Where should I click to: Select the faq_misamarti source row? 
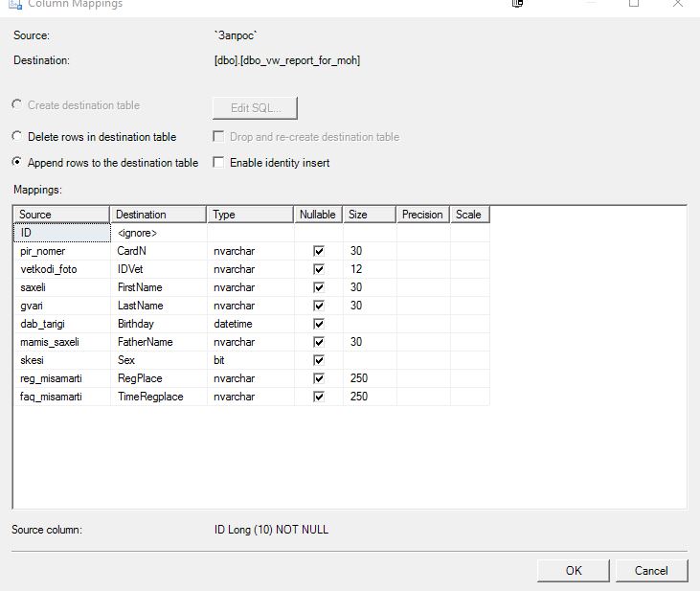point(61,397)
